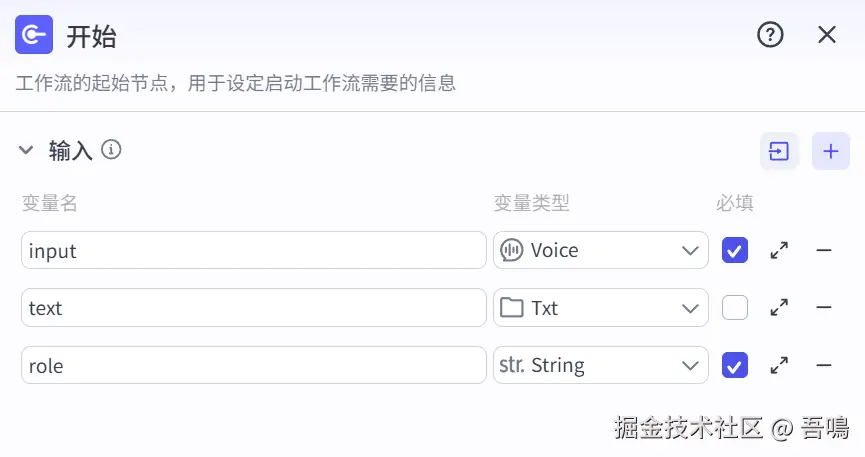Screen dimensions: 865x457
Task: Close the 开始 node panel
Action: pyautogui.click(x=827, y=35)
